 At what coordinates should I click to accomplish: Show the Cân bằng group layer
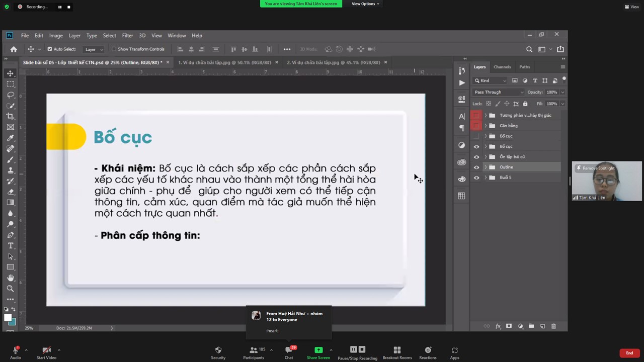point(476,126)
